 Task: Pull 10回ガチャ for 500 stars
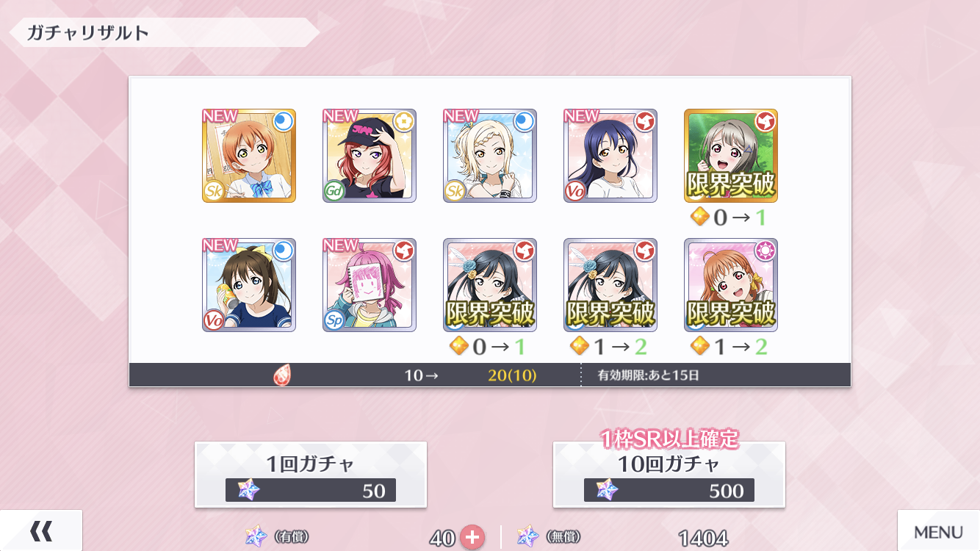click(x=669, y=475)
